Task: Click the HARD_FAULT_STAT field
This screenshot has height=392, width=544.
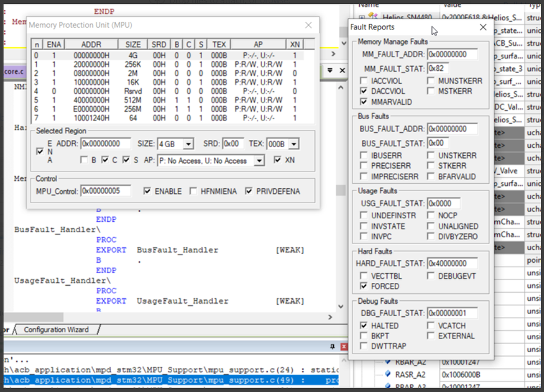Action: [452, 263]
